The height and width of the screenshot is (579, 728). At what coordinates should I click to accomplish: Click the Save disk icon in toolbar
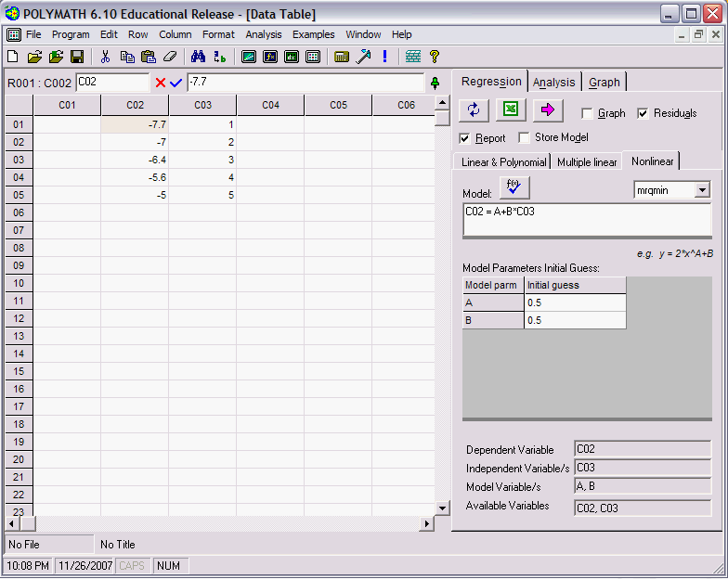[77, 57]
